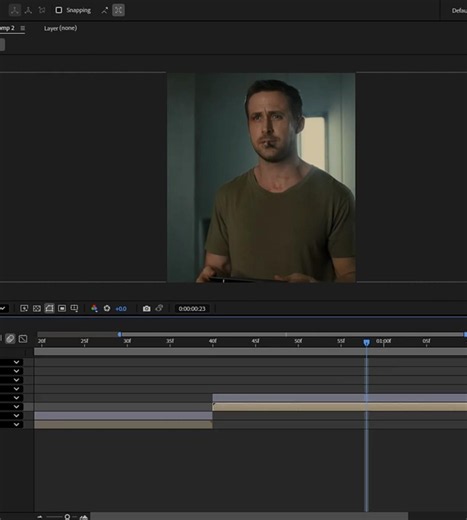
Task: Open the Default workspace
Action: (x=459, y=11)
